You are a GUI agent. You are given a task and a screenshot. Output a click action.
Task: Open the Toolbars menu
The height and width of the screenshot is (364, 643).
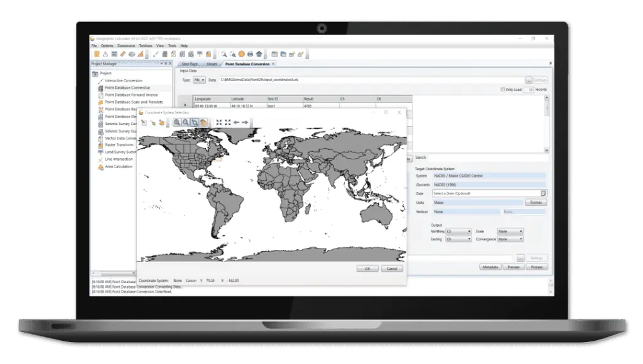pyautogui.click(x=146, y=46)
